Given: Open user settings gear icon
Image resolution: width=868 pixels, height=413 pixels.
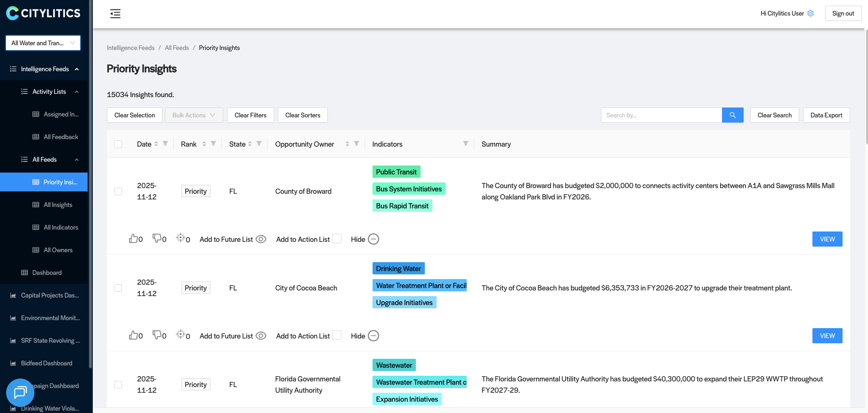Looking at the screenshot, I should 811,13.
